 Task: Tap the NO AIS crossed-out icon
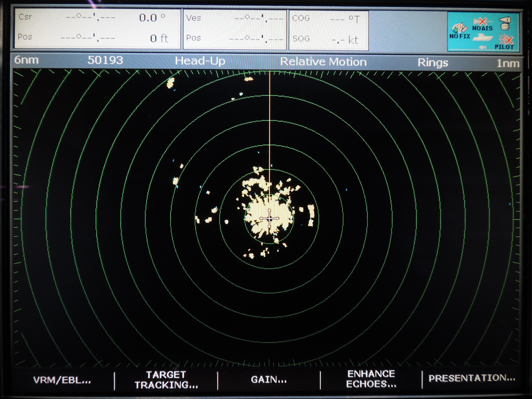tap(482, 24)
